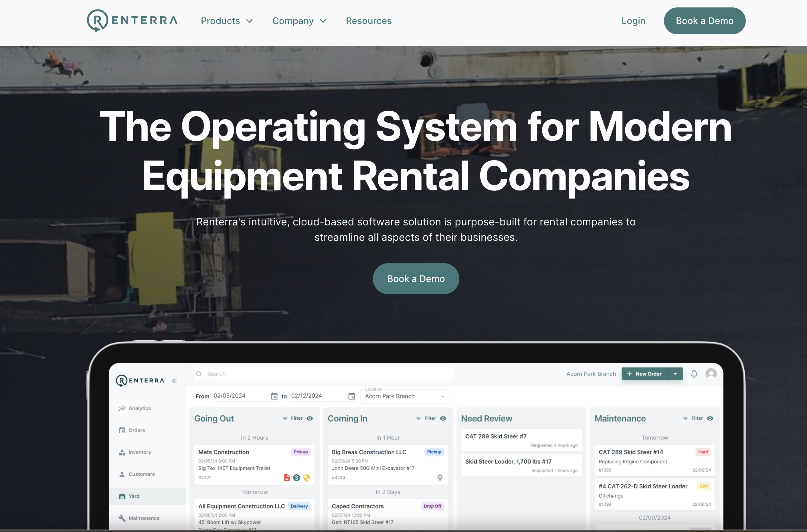Screen dimensions: 807x532
Task: Click the New Order button
Action: point(644,374)
